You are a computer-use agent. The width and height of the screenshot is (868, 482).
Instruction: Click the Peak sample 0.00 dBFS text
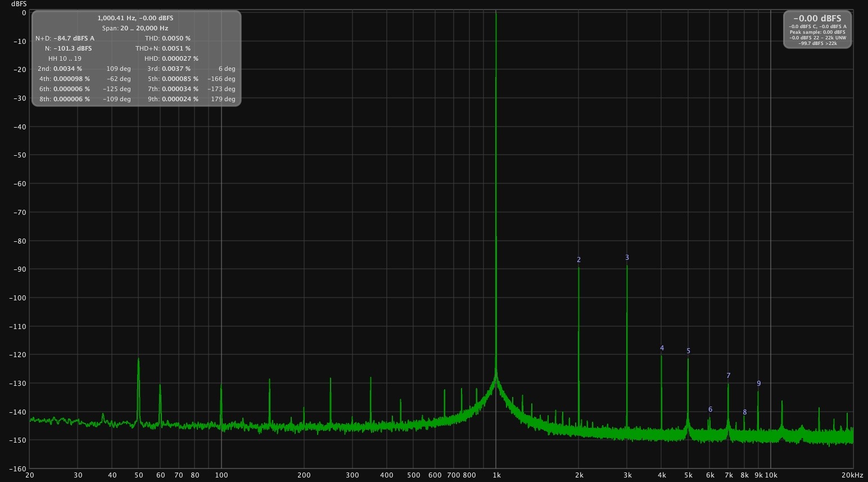[817, 32]
